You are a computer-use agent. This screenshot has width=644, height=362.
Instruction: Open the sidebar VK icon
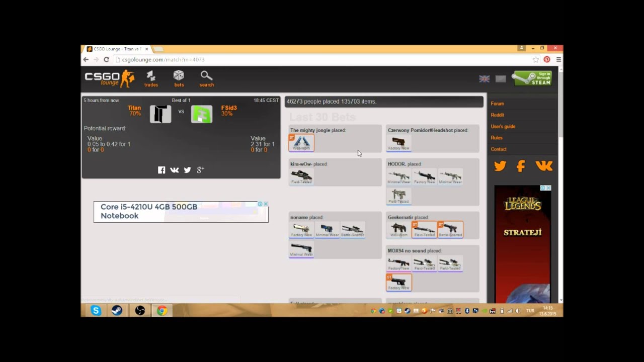tap(544, 166)
